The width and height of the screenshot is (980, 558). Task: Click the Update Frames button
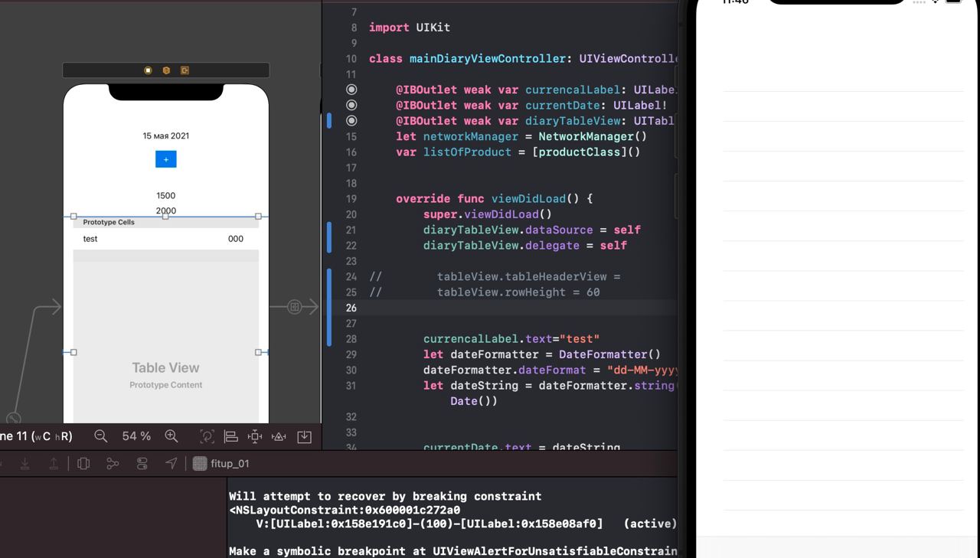[207, 436]
